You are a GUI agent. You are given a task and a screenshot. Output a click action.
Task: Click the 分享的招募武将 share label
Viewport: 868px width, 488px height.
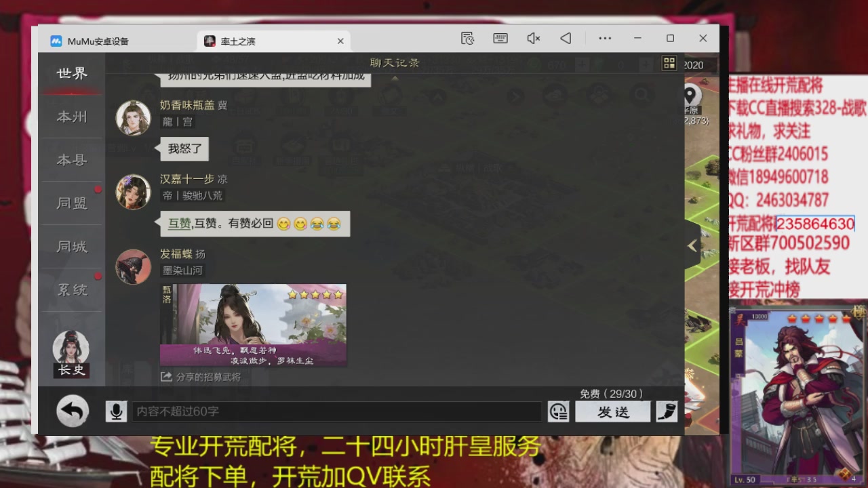201,377
